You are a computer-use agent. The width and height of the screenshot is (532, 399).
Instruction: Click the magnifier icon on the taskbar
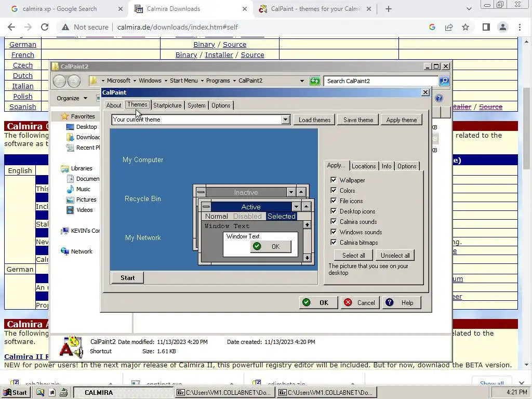[40, 393]
